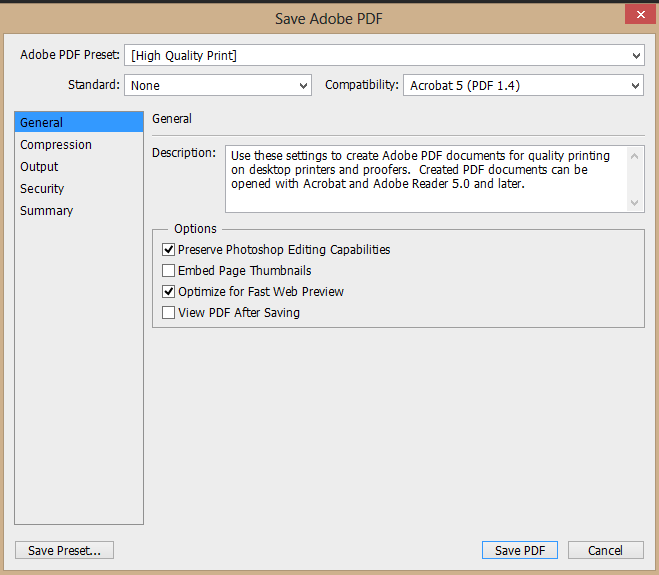Open the Output settings section

click(x=40, y=167)
